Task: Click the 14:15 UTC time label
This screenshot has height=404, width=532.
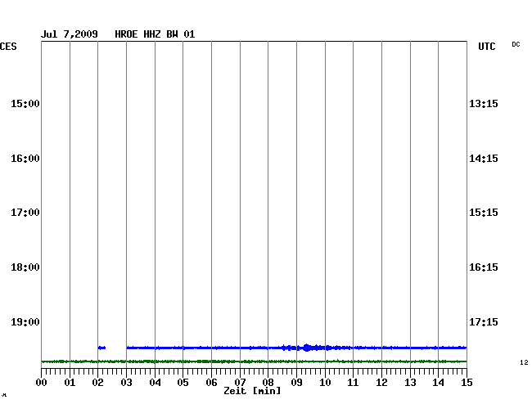Action: pos(484,159)
